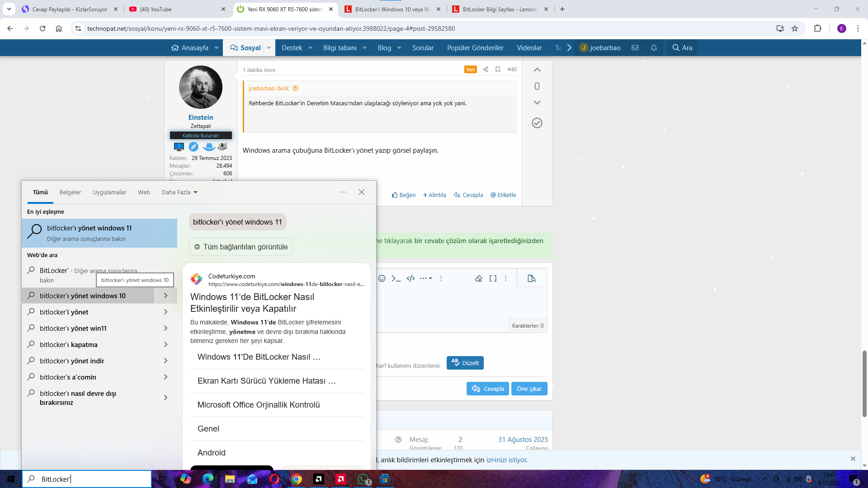The height and width of the screenshot is (488, 868).
Task: Mark post as solution checkmark
Action: point(537,123)
